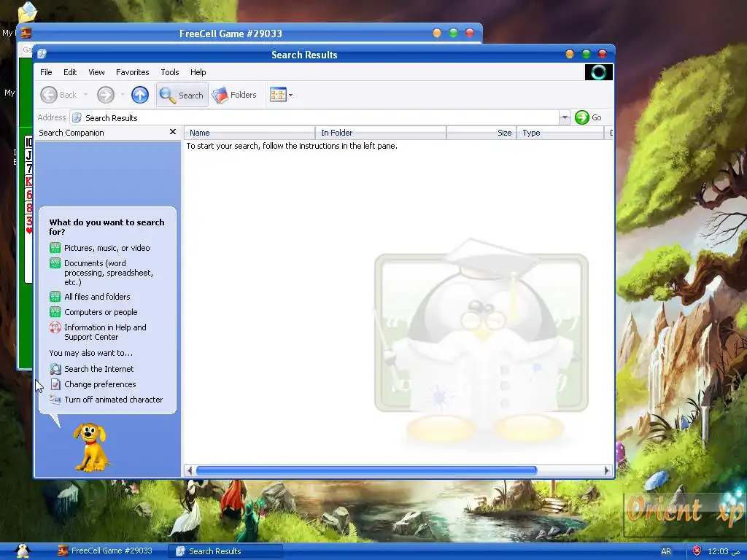Open Information in Help and Support Center
Viewport: 747px width, 560px height.
105,332
